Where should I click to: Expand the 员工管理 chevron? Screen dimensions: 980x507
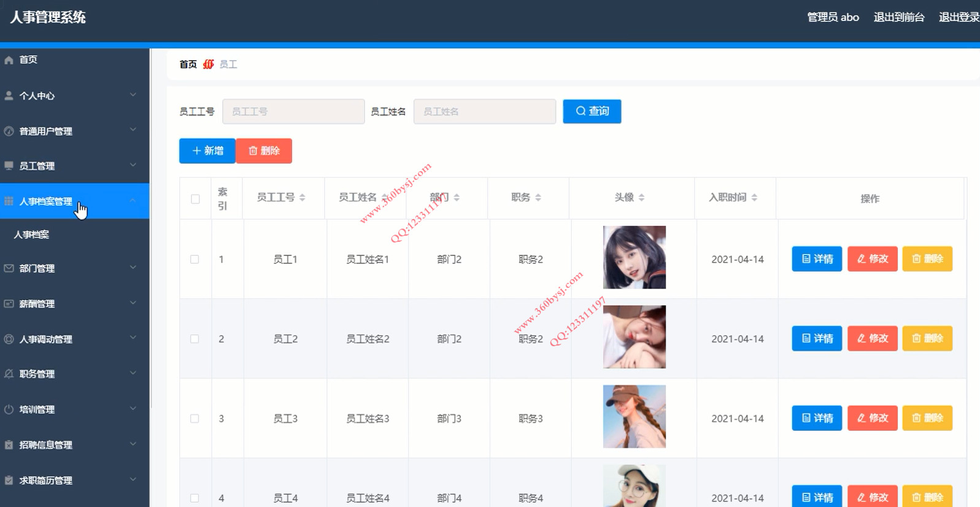133,165
